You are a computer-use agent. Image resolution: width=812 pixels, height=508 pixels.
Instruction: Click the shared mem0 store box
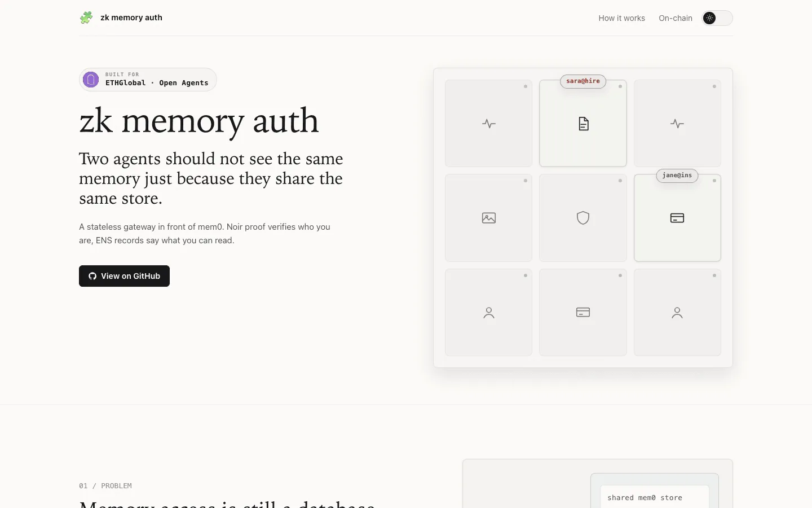[655, 497]
